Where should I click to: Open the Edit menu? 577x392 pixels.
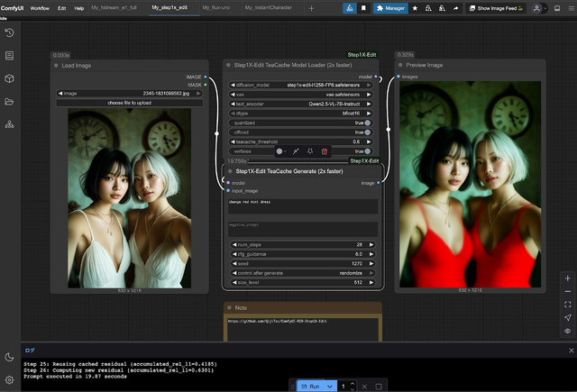coord(62,8)
